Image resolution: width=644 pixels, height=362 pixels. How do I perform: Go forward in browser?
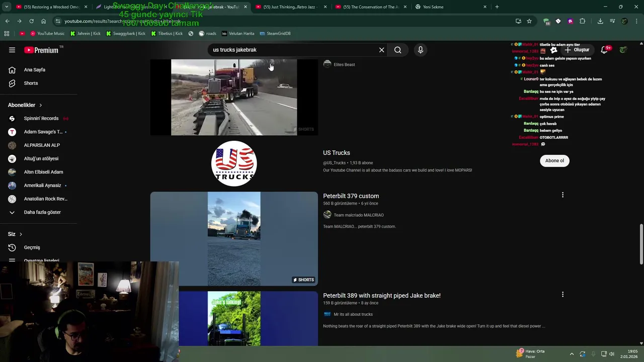[19, 21]
